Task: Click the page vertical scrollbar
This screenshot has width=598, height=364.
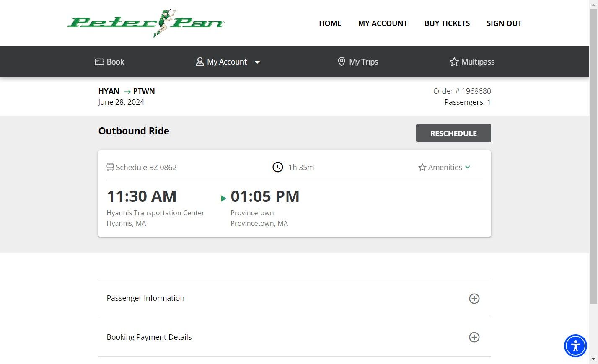Action: [593, 168]
